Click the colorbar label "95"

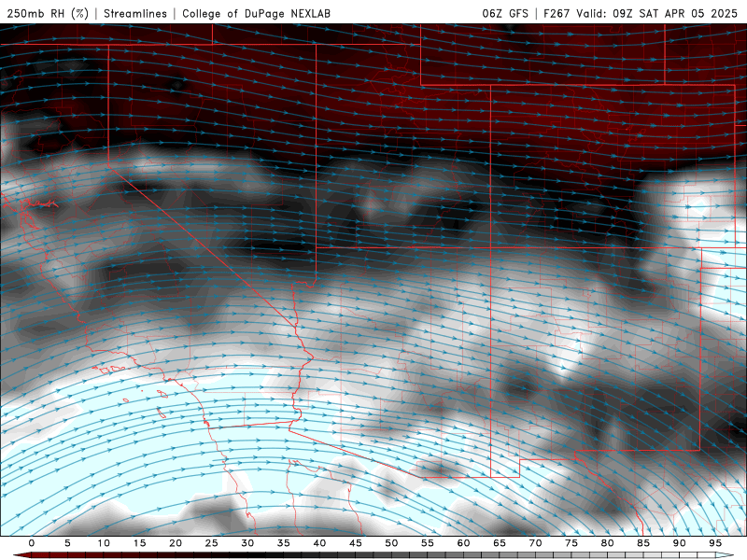click(x=715, y=543)
